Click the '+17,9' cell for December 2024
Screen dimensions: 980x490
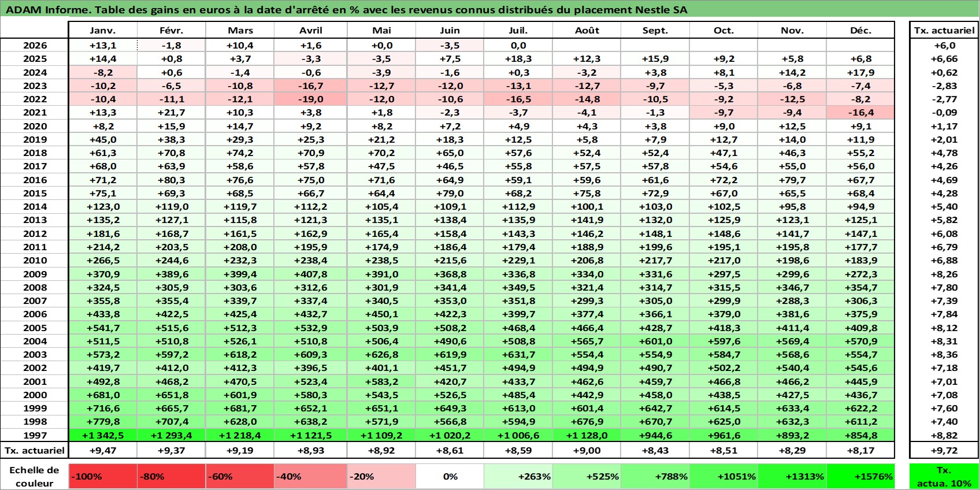(x=860, y=72)
